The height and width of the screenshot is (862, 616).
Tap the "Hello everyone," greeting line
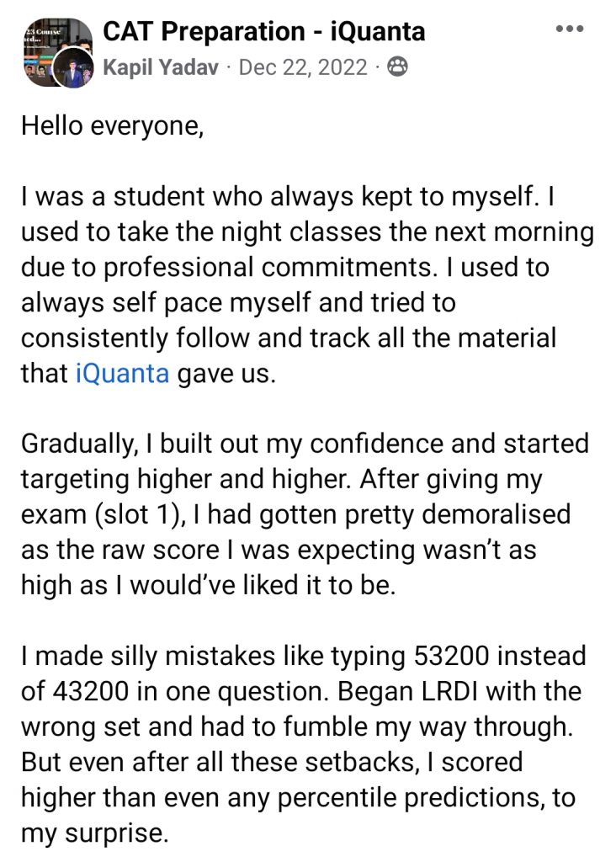click(113, 126)
